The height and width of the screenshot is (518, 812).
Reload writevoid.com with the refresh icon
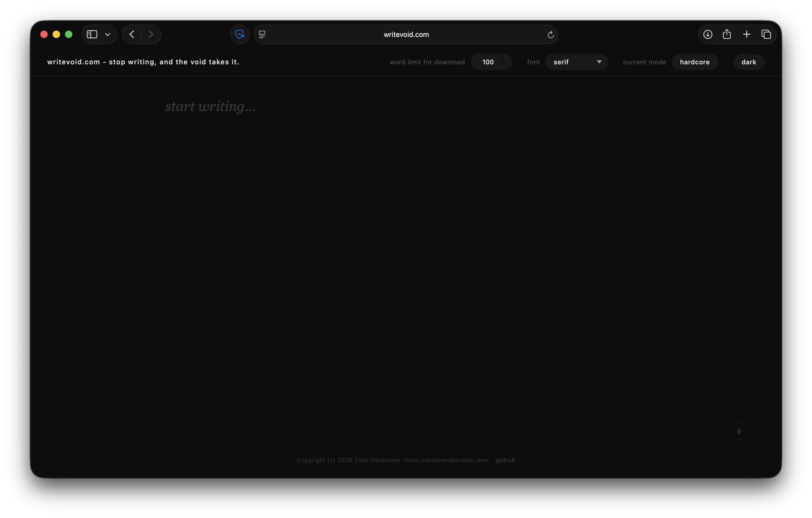(551, 34)
